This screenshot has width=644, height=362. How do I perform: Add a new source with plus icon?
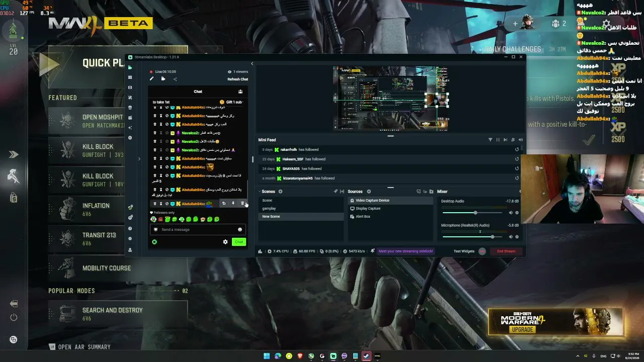tap(369, 192)
